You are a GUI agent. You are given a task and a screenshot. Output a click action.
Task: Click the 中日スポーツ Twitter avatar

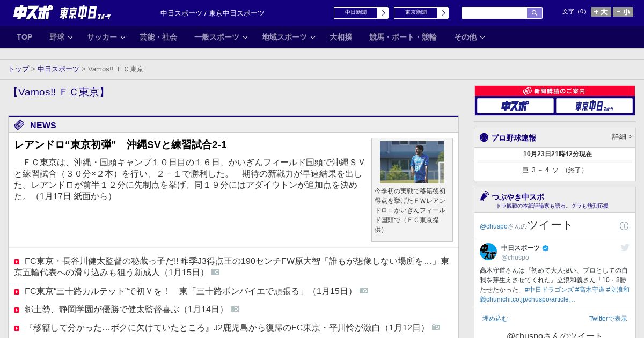pos(488,252)
